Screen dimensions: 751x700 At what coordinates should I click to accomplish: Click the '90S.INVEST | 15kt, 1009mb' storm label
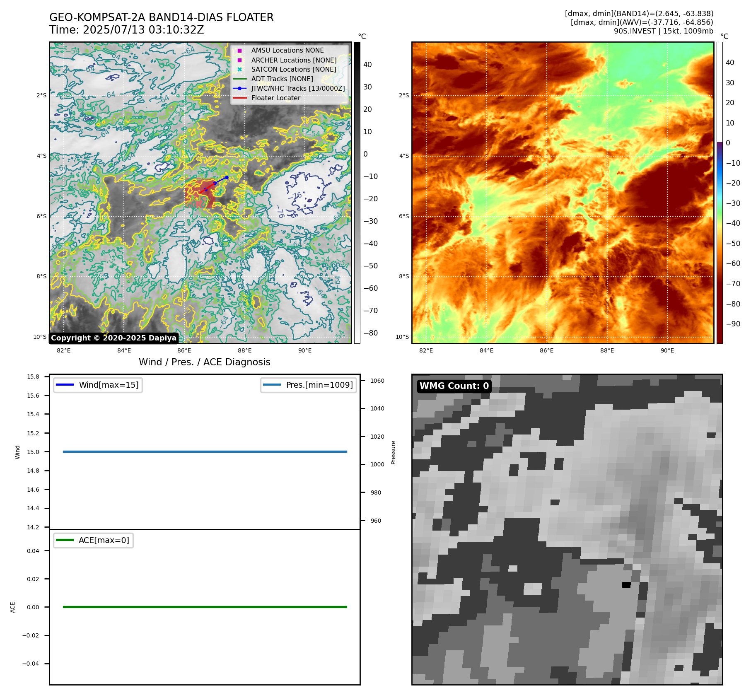tap(664, 31)
